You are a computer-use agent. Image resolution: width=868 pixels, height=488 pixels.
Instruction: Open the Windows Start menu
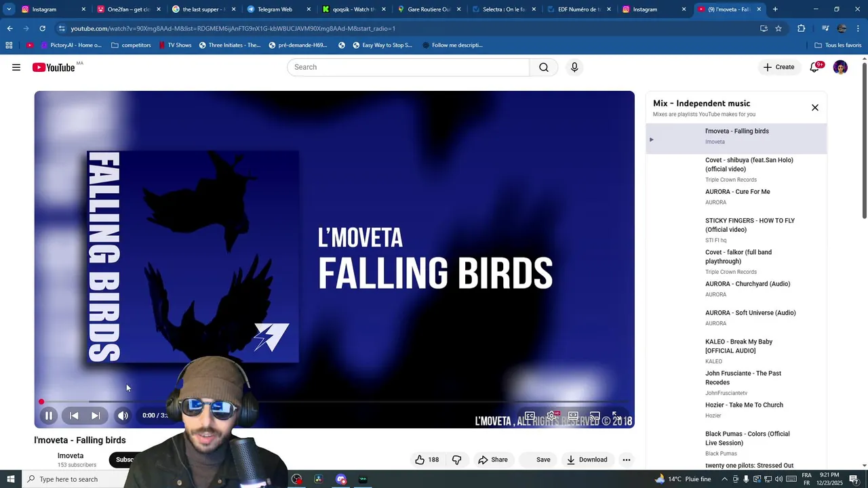10,479
